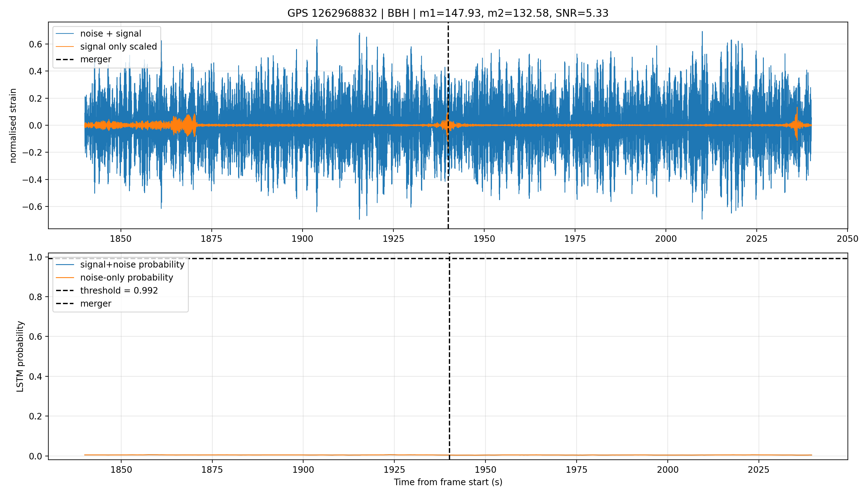Click the 'merger' legend entry in bottom plot

pyautogui.click(x=83, y=303)
